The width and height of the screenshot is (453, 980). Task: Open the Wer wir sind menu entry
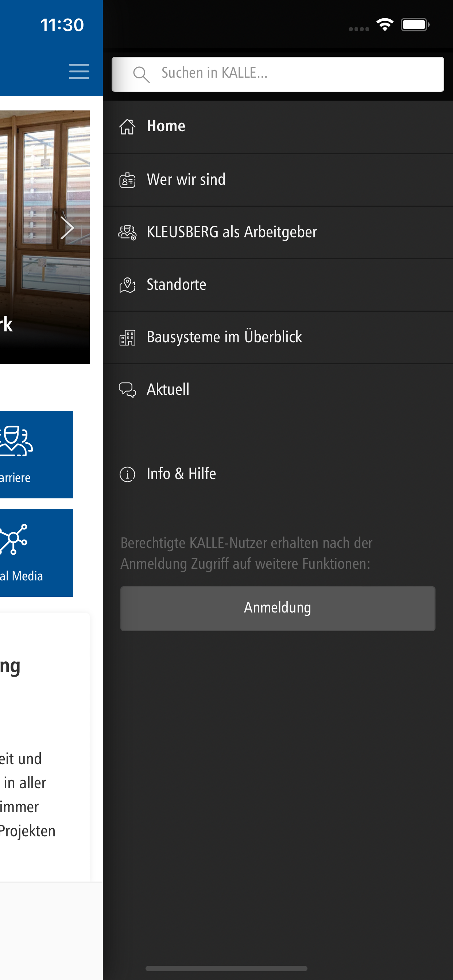278,180
